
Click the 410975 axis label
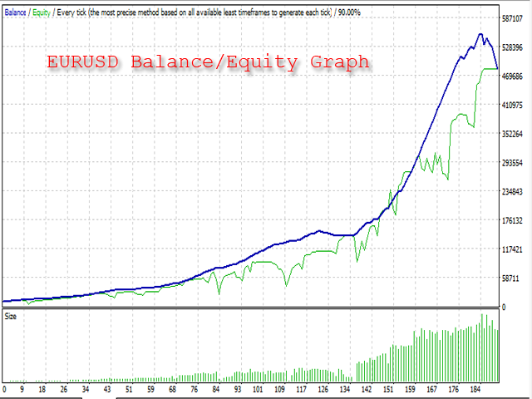coord(512,106)
